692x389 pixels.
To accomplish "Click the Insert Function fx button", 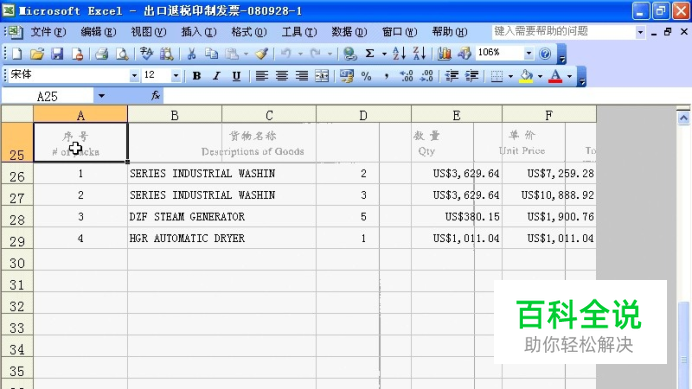I will 155,95.
